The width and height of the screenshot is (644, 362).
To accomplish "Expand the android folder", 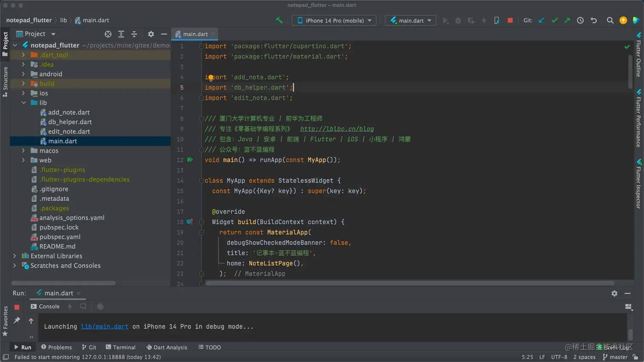I will (23, 74).
